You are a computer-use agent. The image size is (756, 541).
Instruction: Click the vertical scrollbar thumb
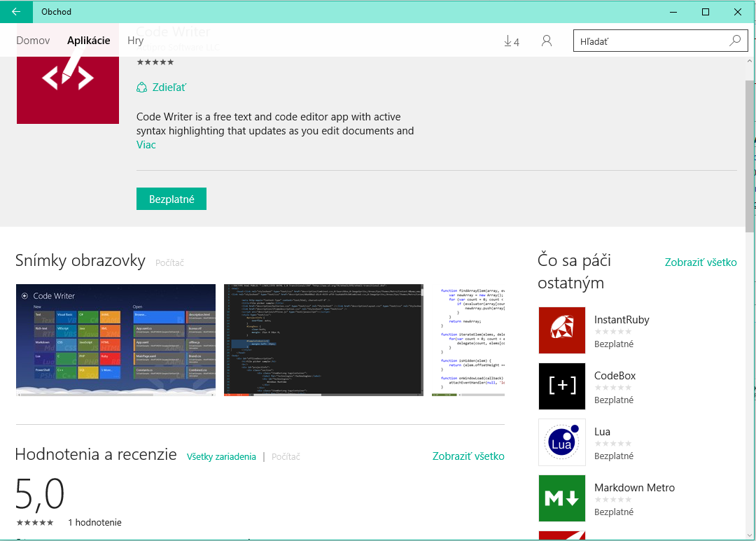pyautogui.click(x=749, y=155)
